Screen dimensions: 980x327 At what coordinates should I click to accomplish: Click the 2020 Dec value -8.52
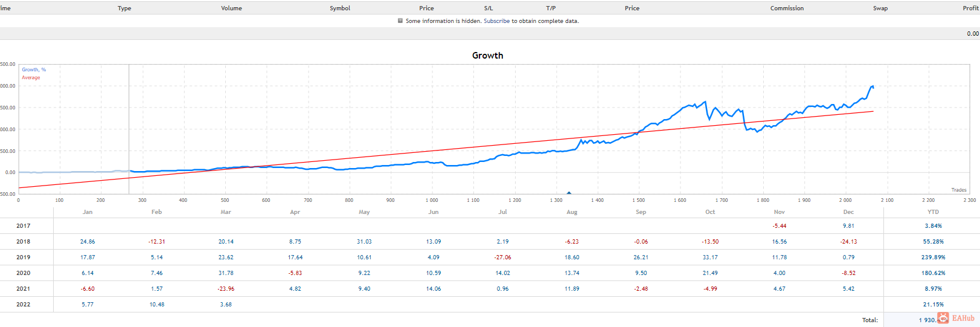(x=848, y=273)
